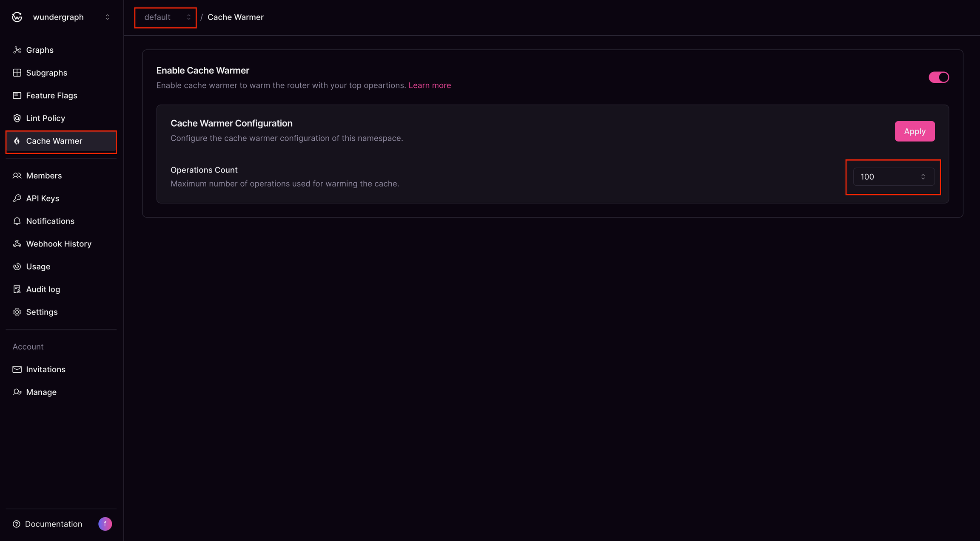Click the API Keys key icon

[17, 198]
